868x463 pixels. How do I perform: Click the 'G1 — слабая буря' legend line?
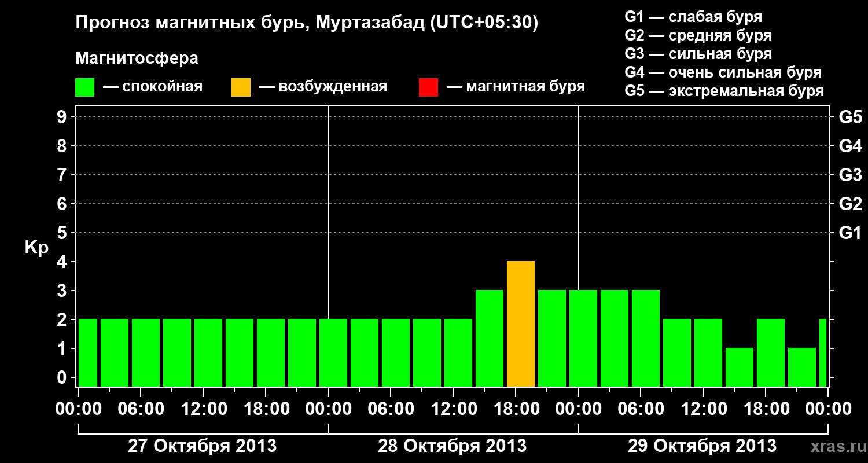(x=693, y=17)
